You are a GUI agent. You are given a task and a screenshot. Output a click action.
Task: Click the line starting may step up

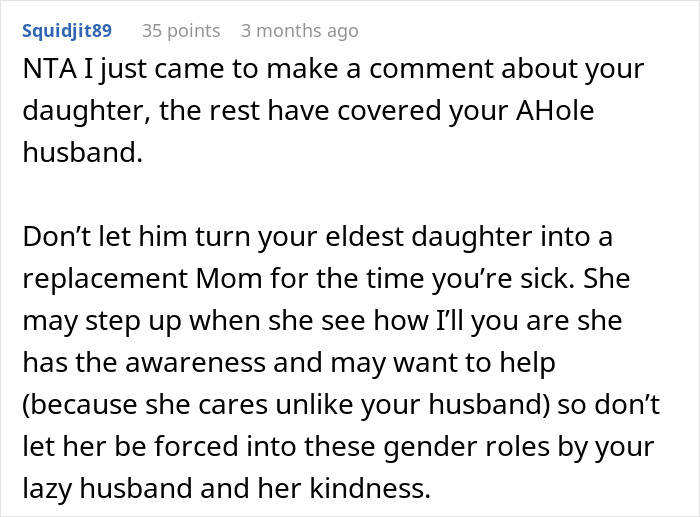coord(322,321)
